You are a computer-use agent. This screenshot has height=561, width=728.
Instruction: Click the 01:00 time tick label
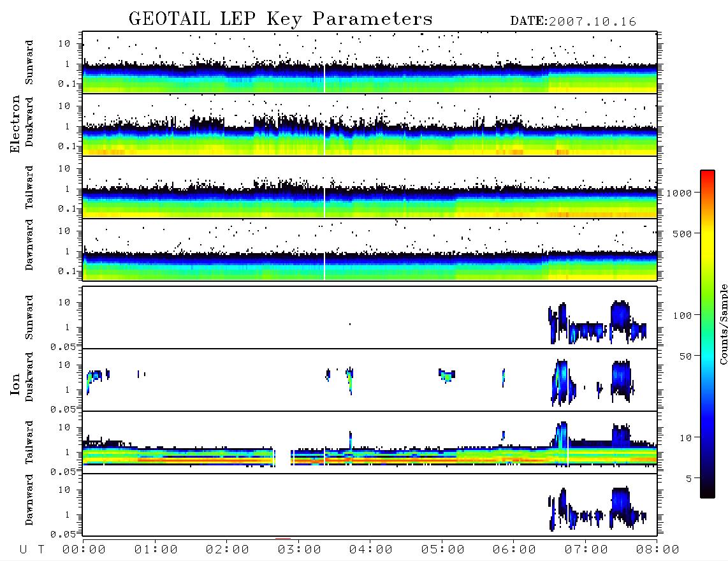pyautogui.click(x=156, y=550)
